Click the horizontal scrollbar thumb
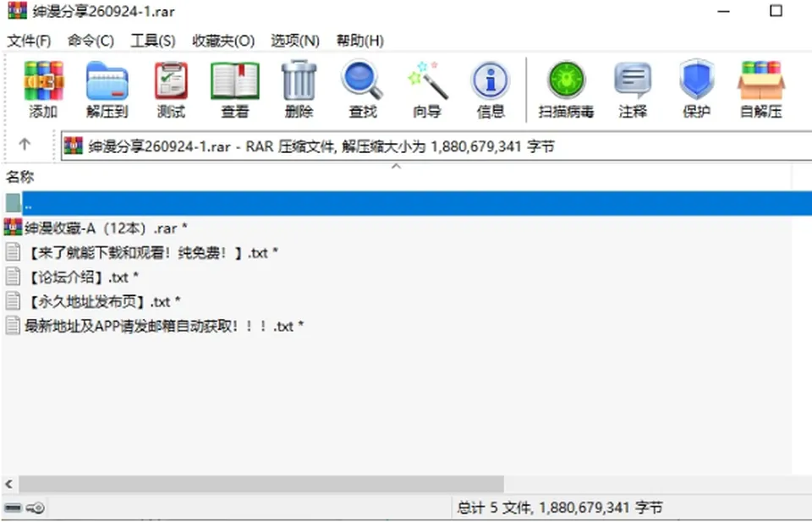Screen dimensions: 812x522 pyautogui.click(x=261, y=484)
